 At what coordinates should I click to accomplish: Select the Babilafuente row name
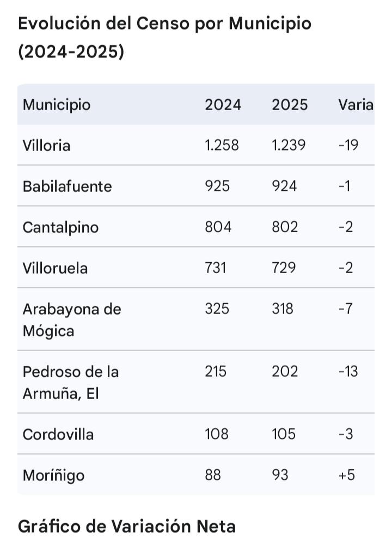point(67,186)
